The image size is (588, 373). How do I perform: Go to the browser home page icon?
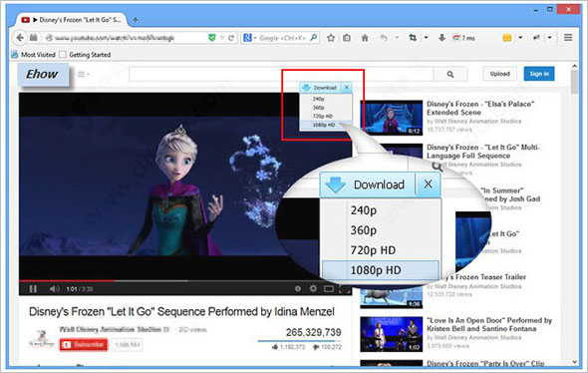(365, 38)
